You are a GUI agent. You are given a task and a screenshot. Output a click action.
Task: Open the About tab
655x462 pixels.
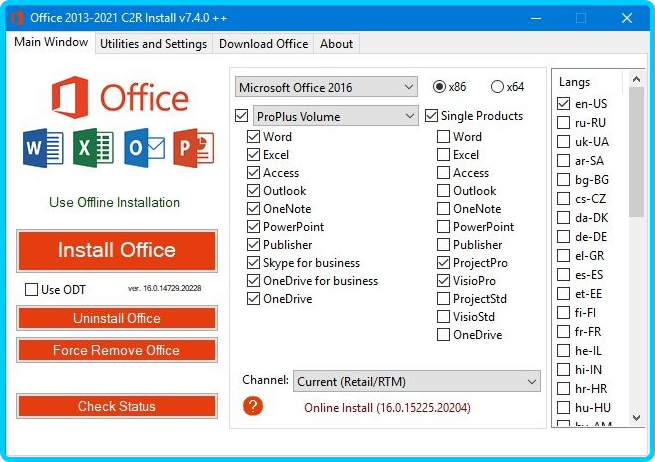[x=336, y=44]
